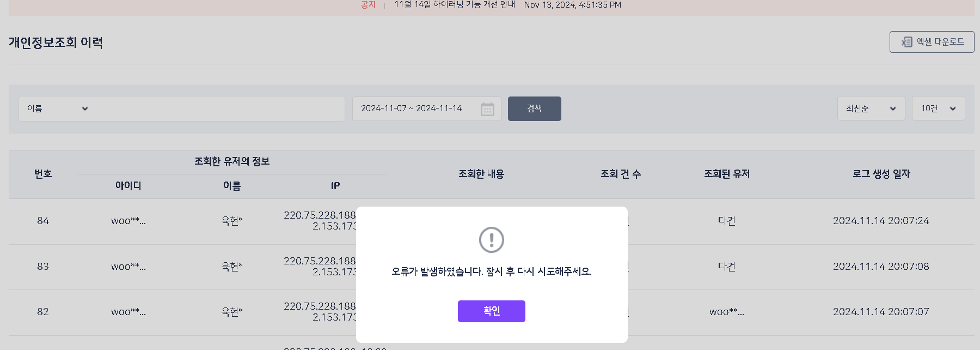Click the 다건 value in row 83
Viewport: 980px width, 350px height.
(x=726, y=267)
